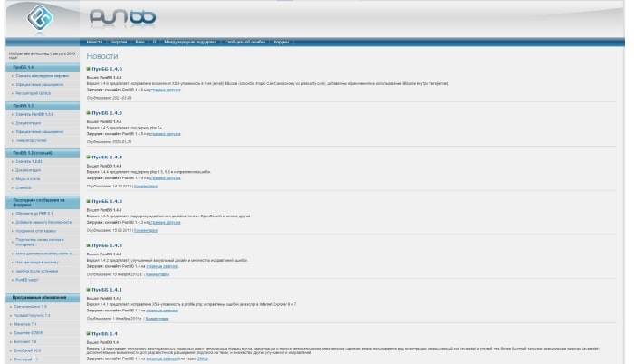Open the ПунББ 1.4 news heading
634x364 pixels.
pyautogui.click(x=104, y=333)
